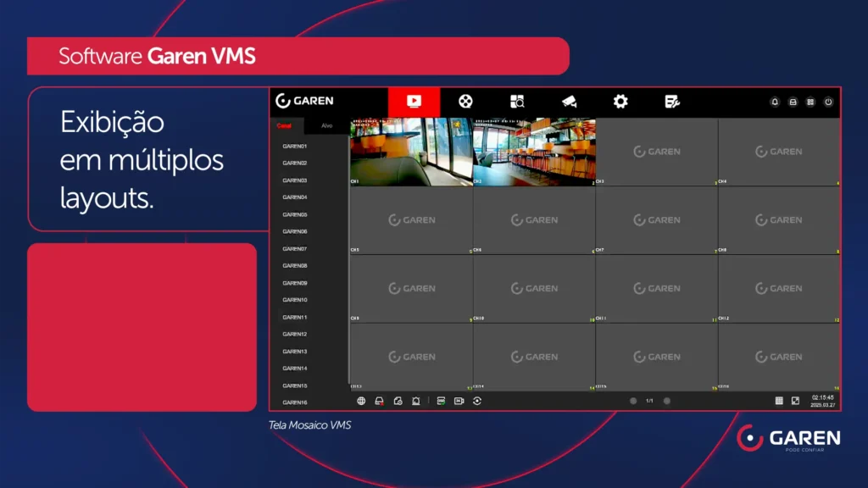The height and width of the screenshot is (488, 868).
Task: Switch to the Canal tab
Action: 284,126
